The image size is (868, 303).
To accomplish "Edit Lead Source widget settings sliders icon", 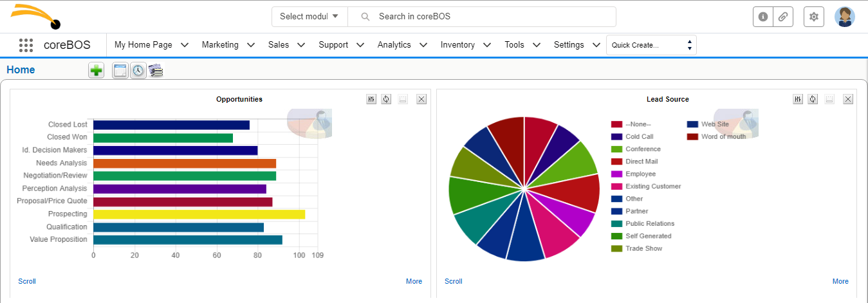I will 798,99.
